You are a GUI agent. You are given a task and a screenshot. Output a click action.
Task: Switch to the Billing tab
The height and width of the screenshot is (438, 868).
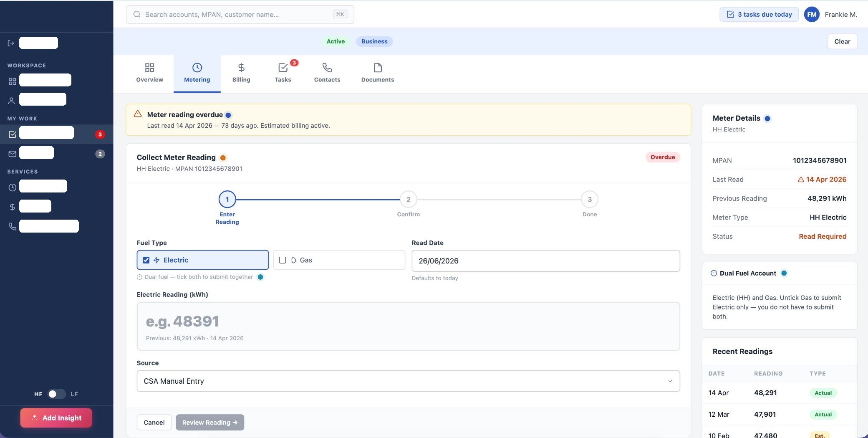pos(241,73)
